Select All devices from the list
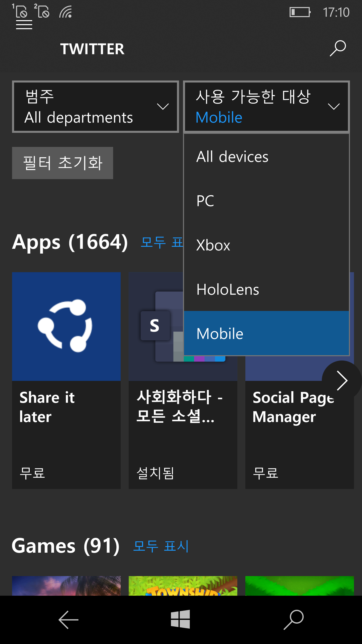This screenshot has height=644, width=362. 266,156
